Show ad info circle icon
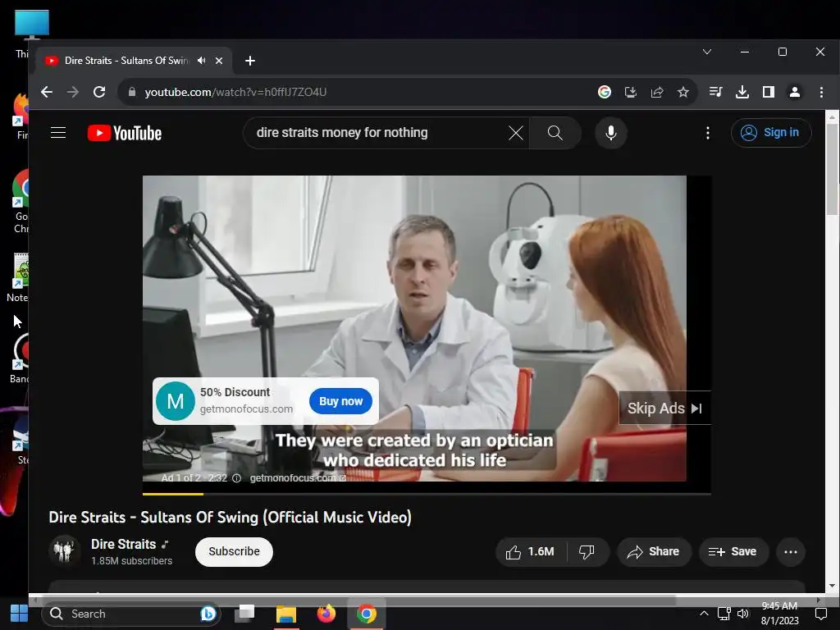 [236, 478]
